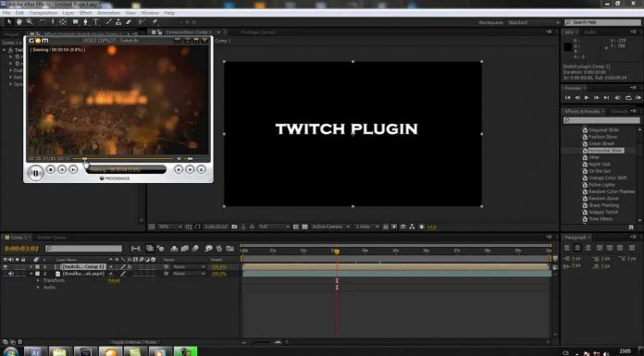The image size is (644, 356).
Task: Select the Pen tool
Action: [85, 22]
